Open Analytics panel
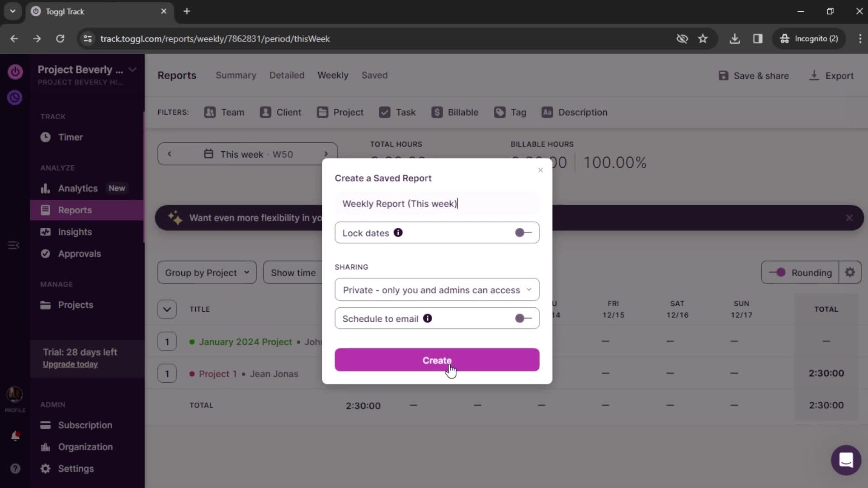The image size is (868, 488). pos(77,188)
